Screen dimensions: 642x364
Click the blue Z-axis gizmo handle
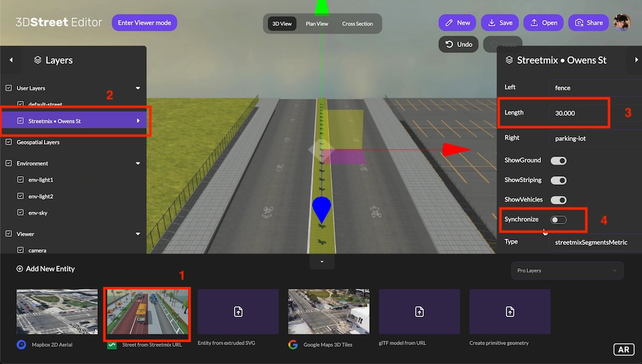coord(322,209)
